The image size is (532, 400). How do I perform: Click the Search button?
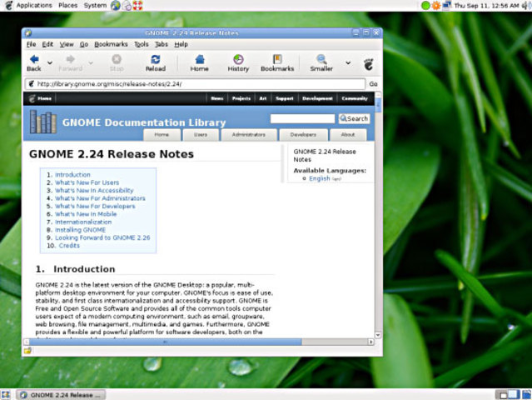click(x=354, y=118)
